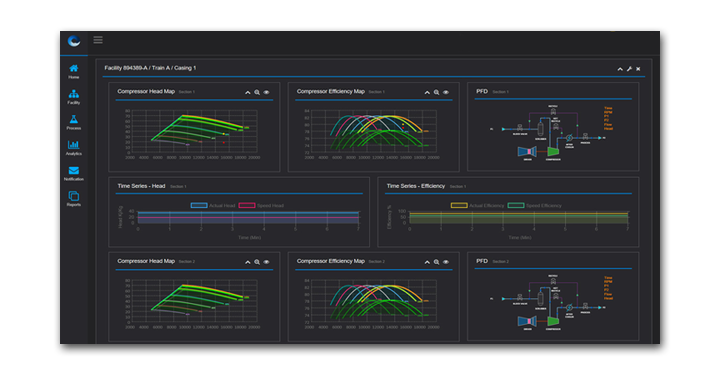Toggle visibility of Efficiency Map Section 2
Screen dimensions: 720x375
pos(446,262)
